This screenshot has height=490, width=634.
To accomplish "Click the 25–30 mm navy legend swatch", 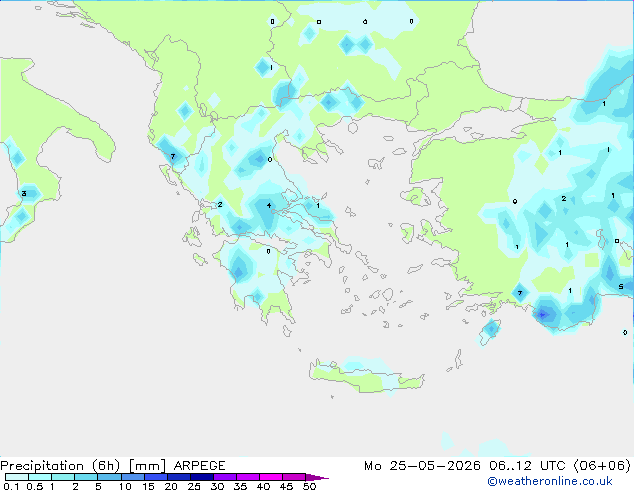I will point(202,477).
